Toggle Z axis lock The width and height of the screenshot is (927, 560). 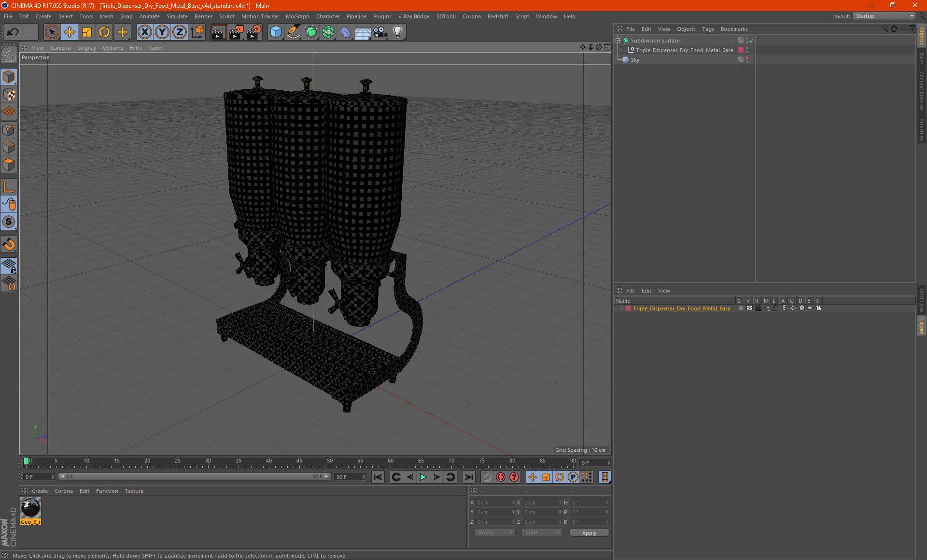point(180,32)
